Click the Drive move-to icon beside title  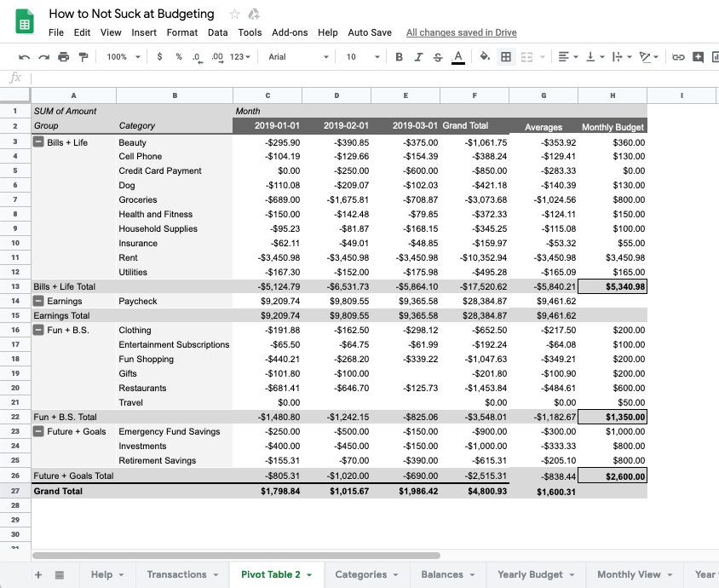(254, 14)
